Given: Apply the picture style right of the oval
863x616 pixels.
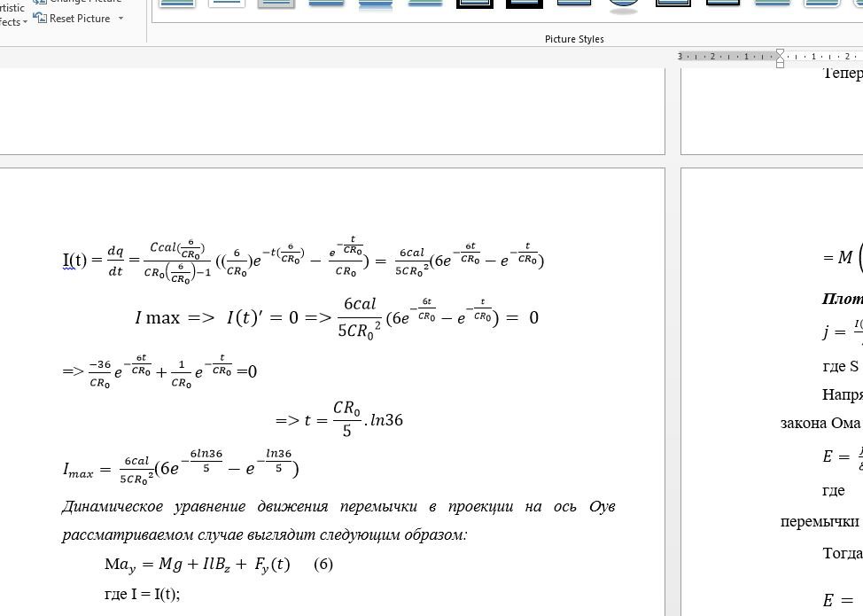Looking at the screenshot, I should pos(673,4).
